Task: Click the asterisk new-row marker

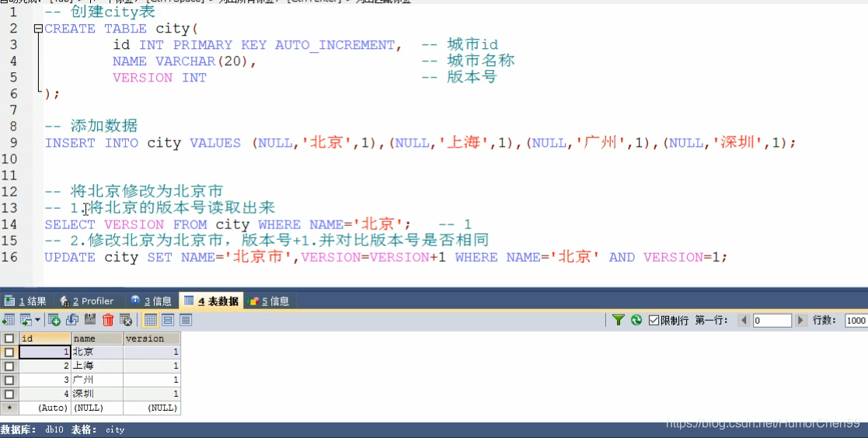Action: [9, 408]
